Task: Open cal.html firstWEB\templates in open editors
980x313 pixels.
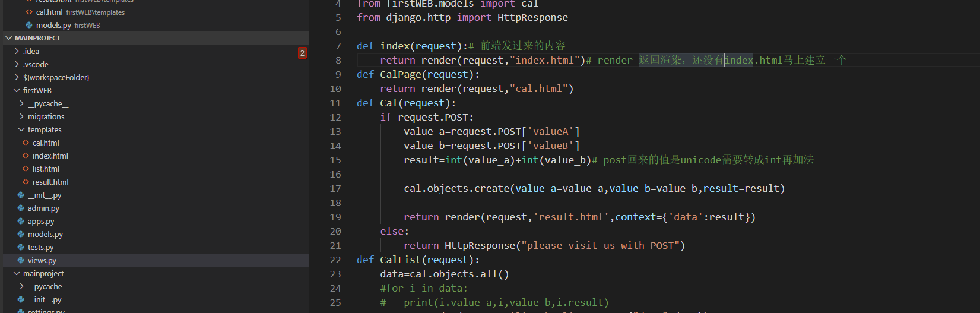Action: [x=156, y=12]
